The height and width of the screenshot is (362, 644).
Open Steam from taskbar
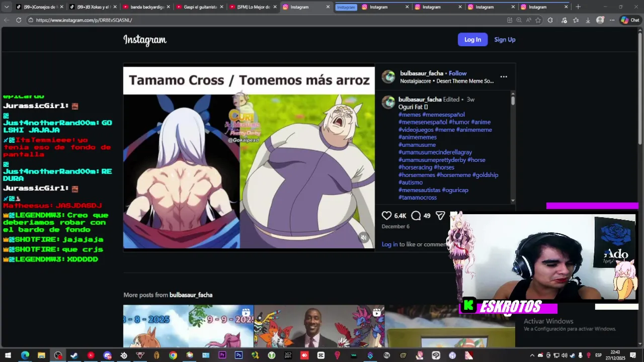[x=74, y=355]
